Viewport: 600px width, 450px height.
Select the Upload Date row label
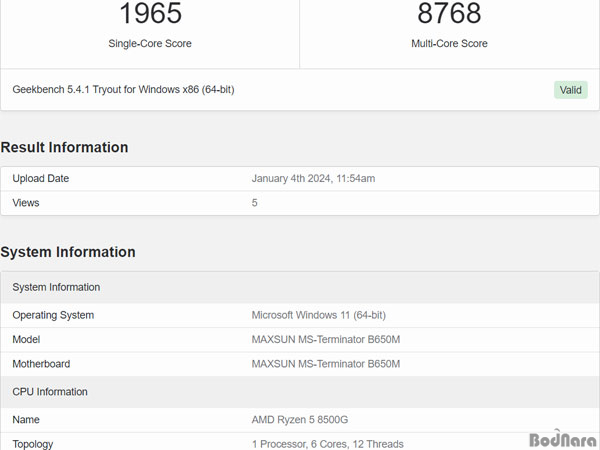(x=41, y=178)
